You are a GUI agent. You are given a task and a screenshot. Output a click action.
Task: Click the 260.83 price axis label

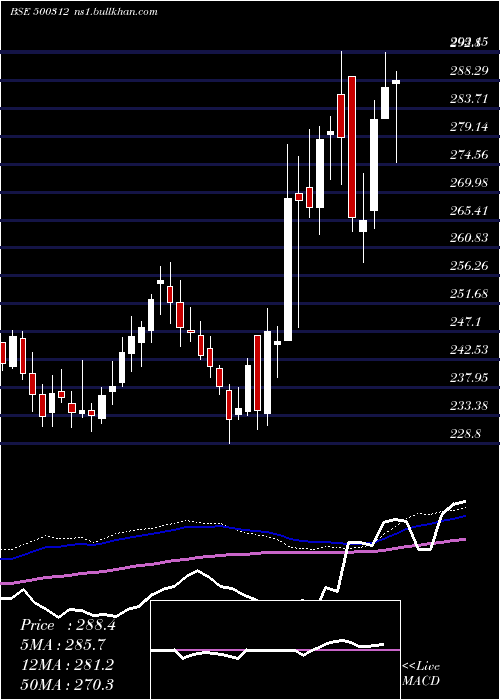pos(469,238)
